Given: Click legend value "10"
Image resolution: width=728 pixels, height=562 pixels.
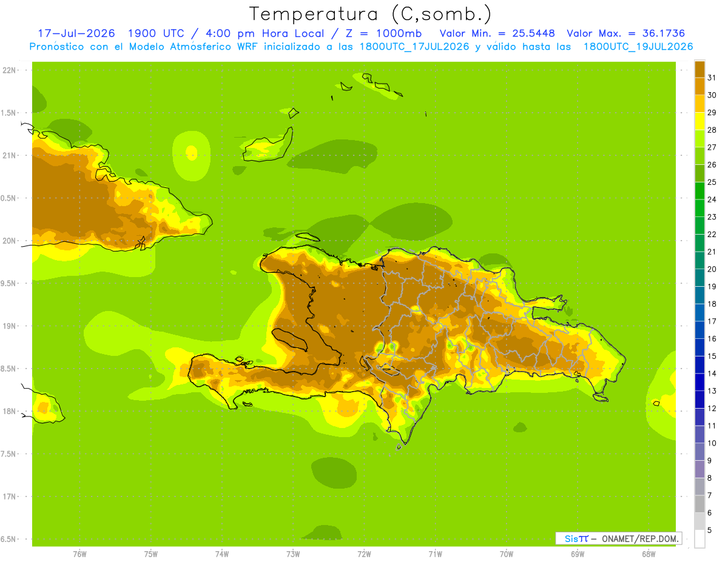Looking at the screenshot, I should point(712,443).
